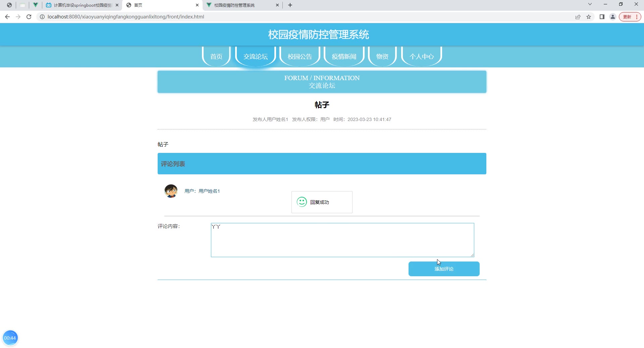
Task: Click the 添加评论 button
Action: coord(444,269)
